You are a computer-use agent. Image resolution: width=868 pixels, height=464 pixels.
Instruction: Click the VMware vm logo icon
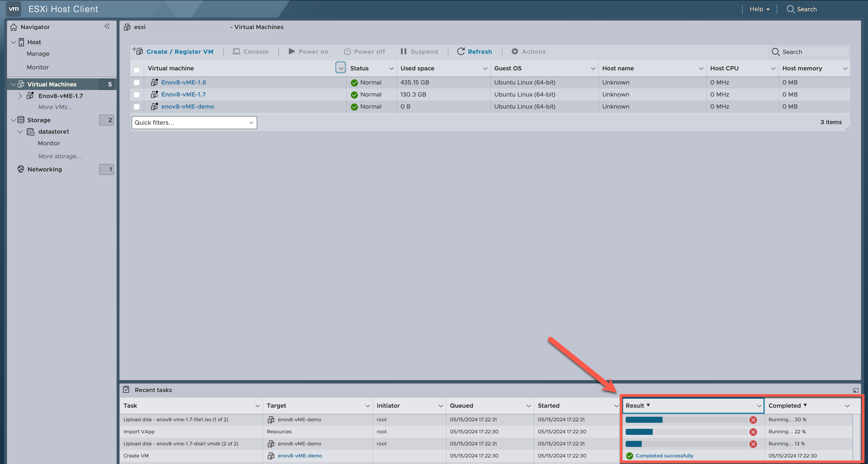pyautogui.click(x=14, y=9)
